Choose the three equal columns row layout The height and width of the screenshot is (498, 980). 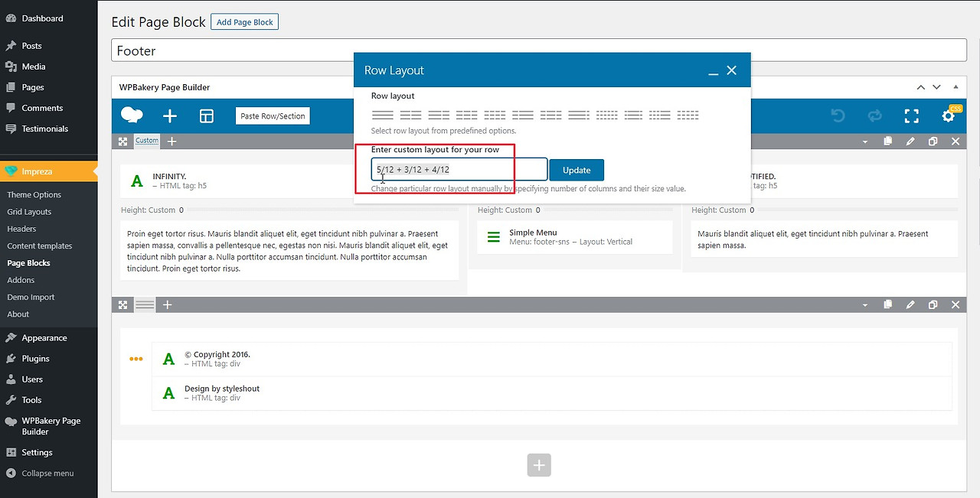pos(467,116)
